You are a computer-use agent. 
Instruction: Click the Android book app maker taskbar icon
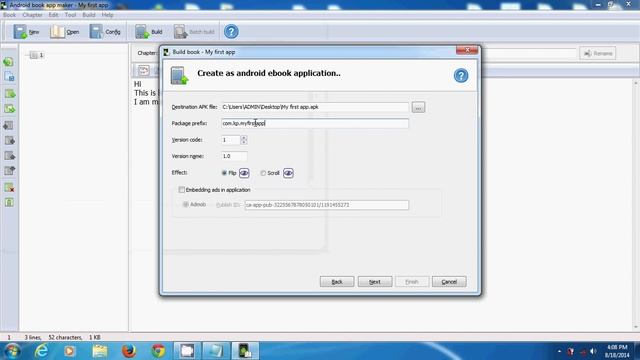(245, 351)
